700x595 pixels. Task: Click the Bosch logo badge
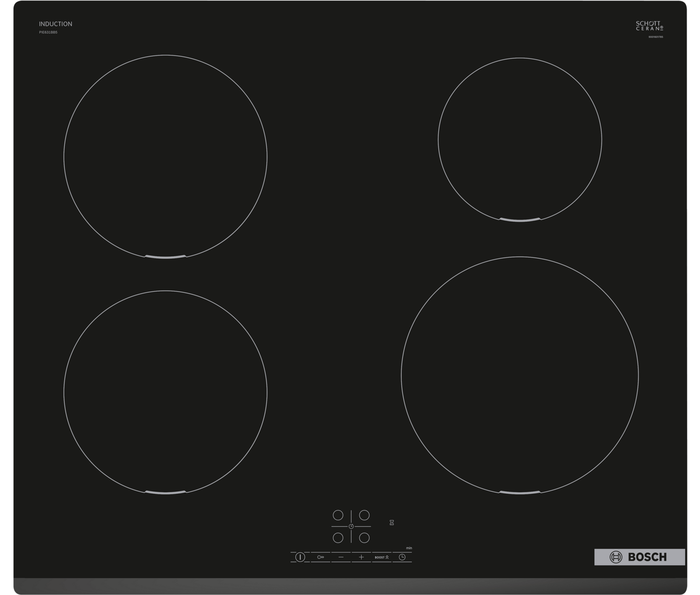pos(639,557)
